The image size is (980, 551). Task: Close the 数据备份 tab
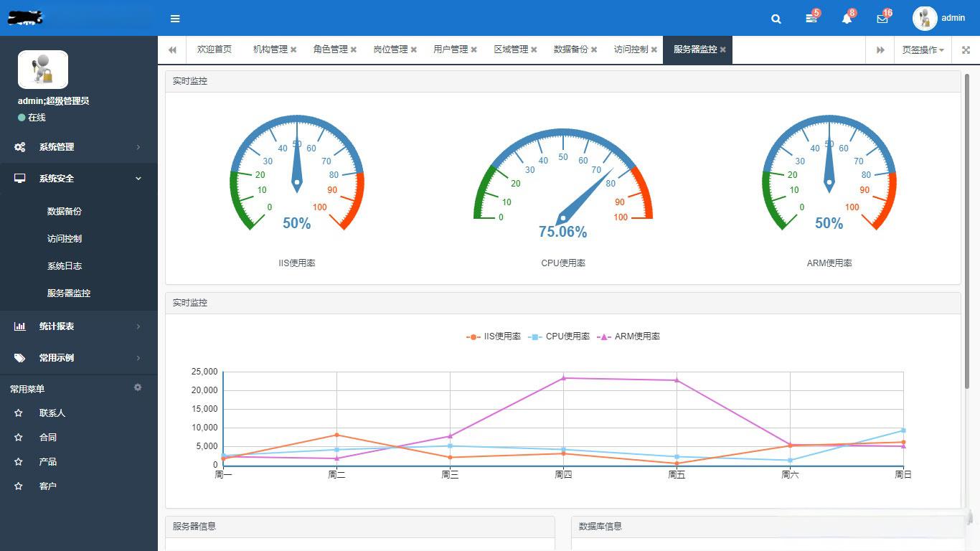[594, 50]
